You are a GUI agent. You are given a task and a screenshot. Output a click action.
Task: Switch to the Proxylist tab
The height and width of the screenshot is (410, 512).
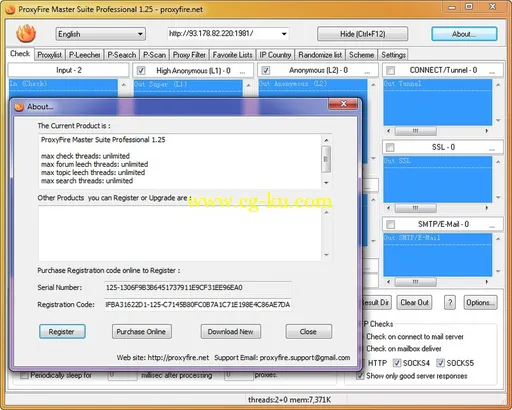[x=49, y=55]
